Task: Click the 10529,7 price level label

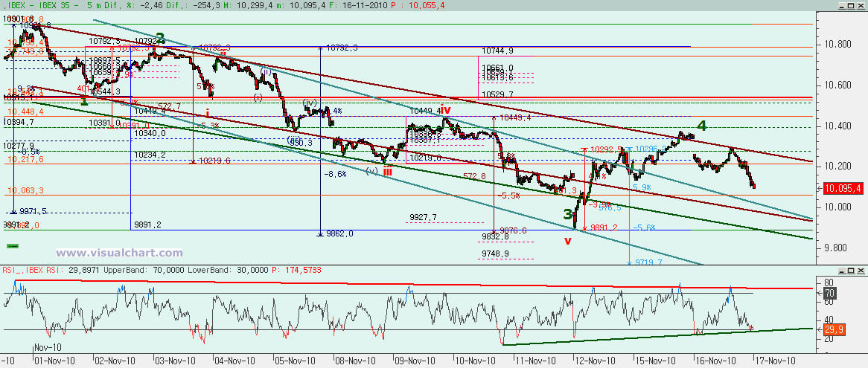Action: 497,94
